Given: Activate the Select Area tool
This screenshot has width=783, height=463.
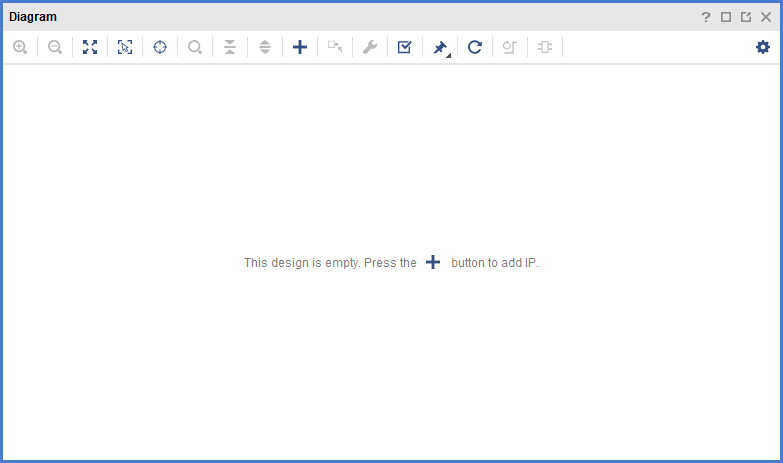Looking at the screenshot, I should pyautogui.click(x=125, y=47).
